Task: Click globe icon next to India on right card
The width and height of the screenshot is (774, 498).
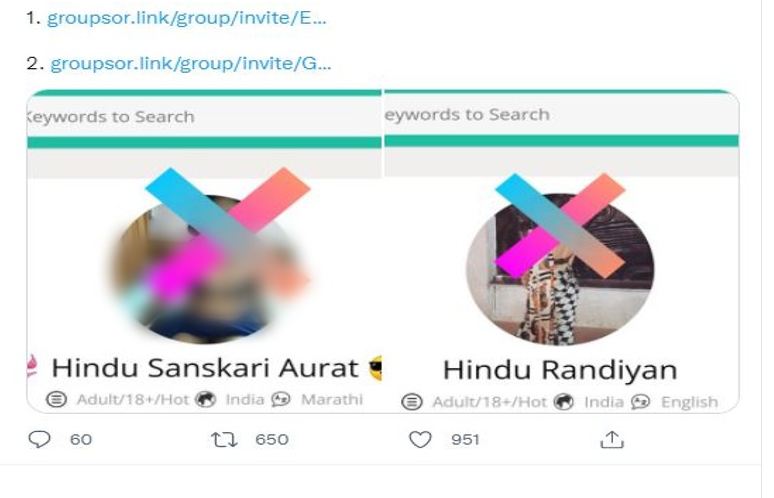Action: [x=563, y=402]
